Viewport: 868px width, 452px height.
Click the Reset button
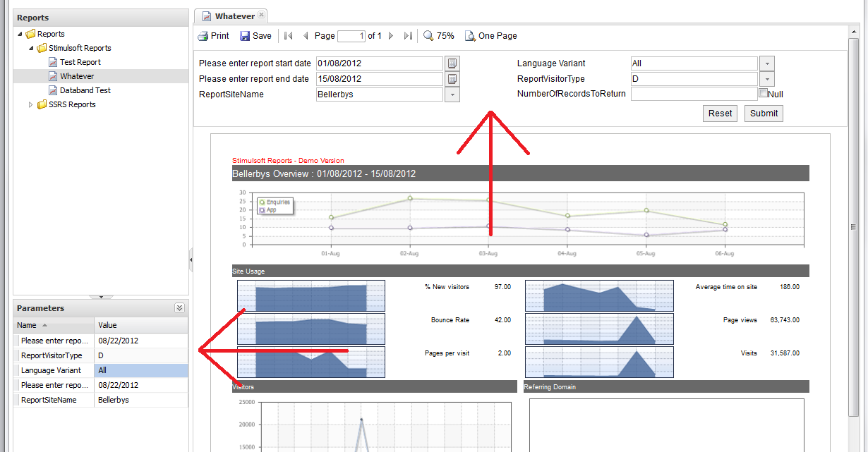720,113
